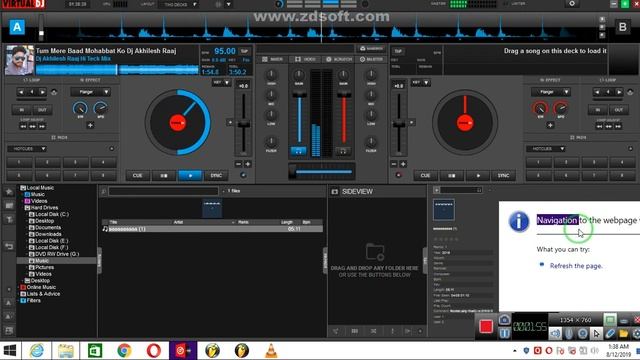640x360 pixels.
Task: Open Windows Start menu
Action: pyautogui.click(x=9, y=351)
